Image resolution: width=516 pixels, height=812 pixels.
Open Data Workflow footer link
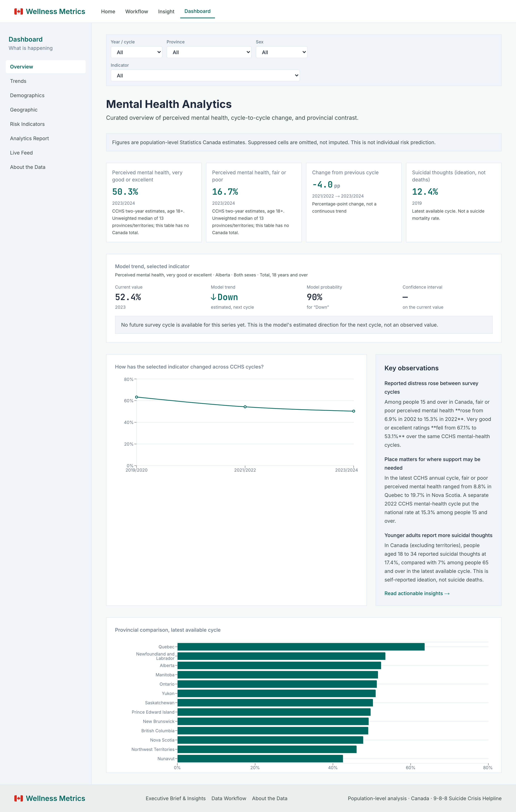click(229, 798)
